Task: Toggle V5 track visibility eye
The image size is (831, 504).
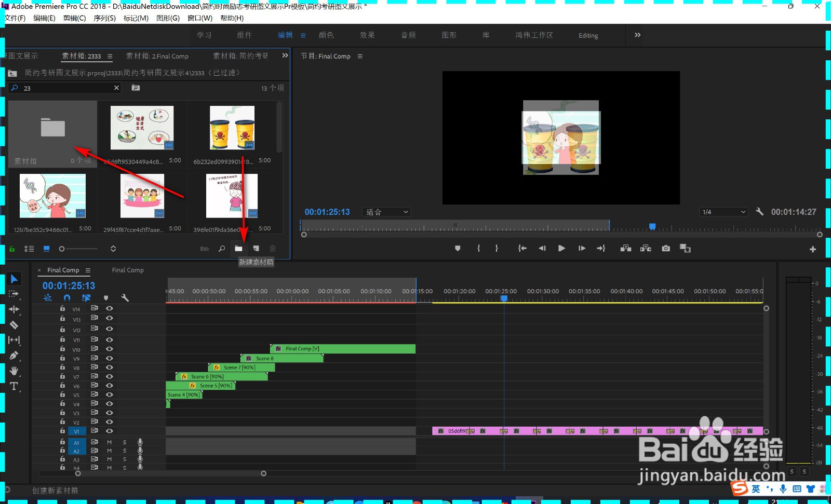Action: click(x=110, y=394)
